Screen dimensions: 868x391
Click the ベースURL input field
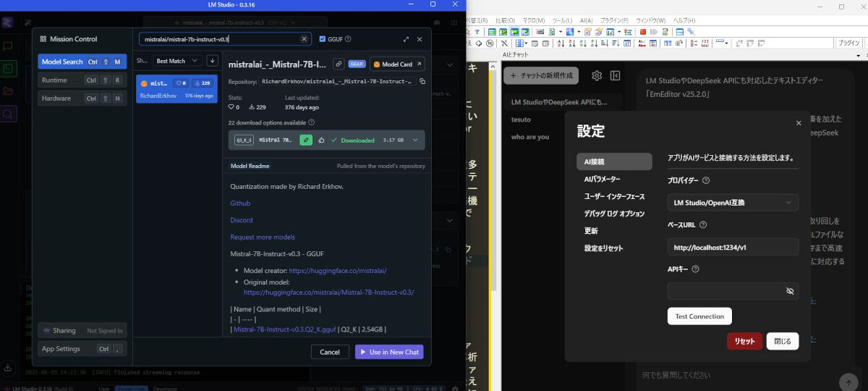point(733,247)
